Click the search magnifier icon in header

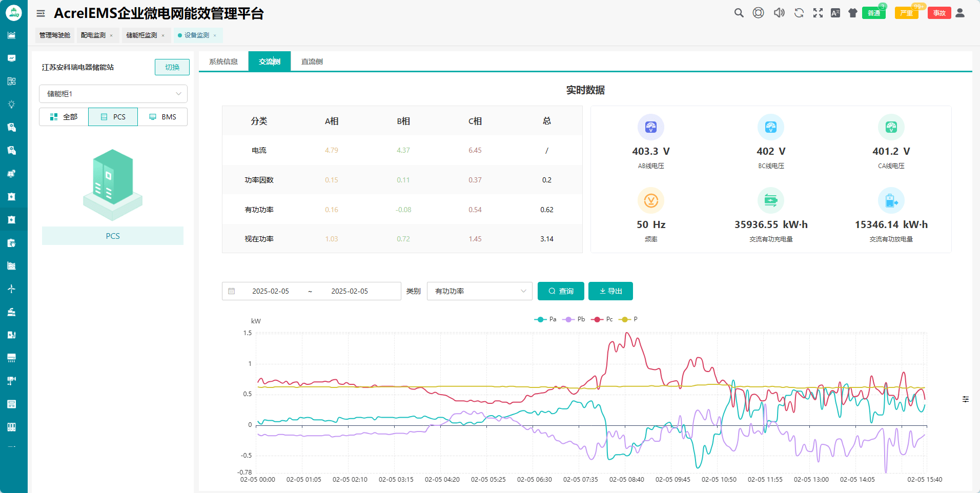coord(739,13)
